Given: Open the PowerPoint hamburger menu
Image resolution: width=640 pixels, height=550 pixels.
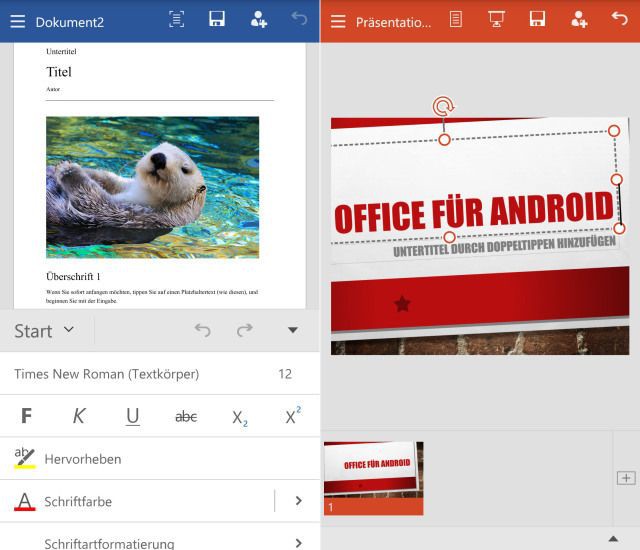Looking at the screenshot, I should pyautogui.click(x=338, y=21).
